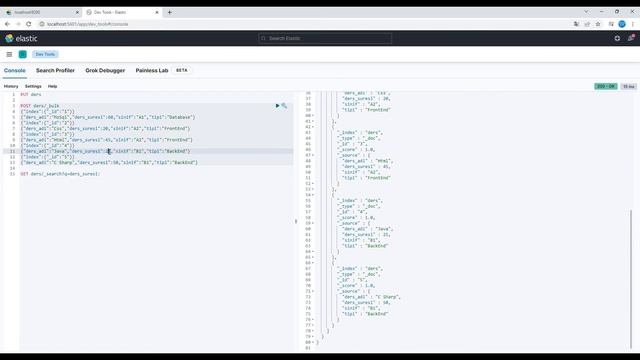Select the Dev Tools - Elastic browser tab
640x360 pixels.
coord(122,12)
